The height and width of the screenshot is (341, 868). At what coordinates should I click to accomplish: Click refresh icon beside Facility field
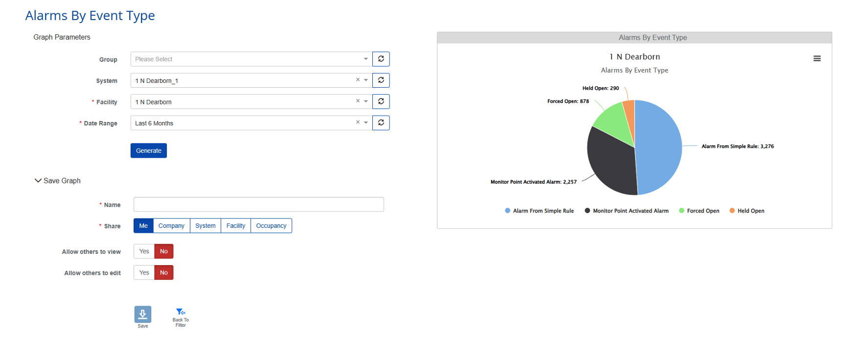(381, 101)
